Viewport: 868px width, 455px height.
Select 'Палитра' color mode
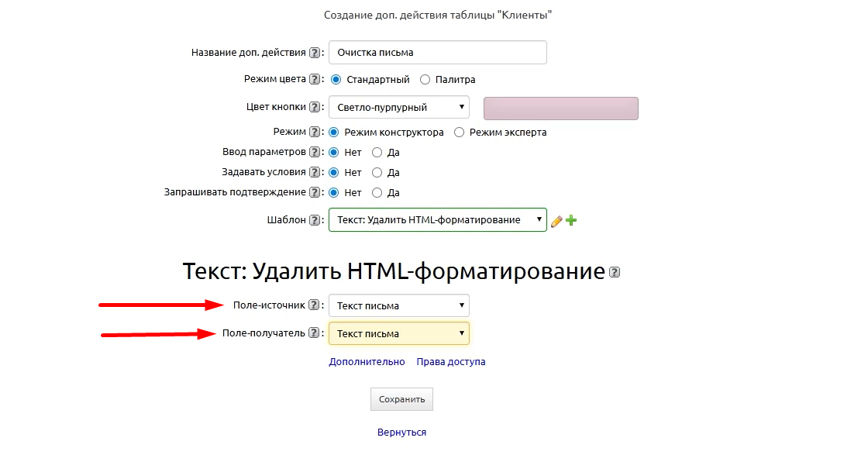click(425, 78)
